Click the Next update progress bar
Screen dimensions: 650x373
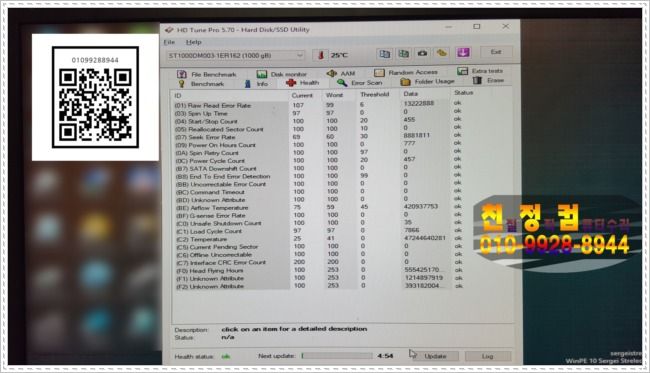pyautogui.click(x=337, y=356)
